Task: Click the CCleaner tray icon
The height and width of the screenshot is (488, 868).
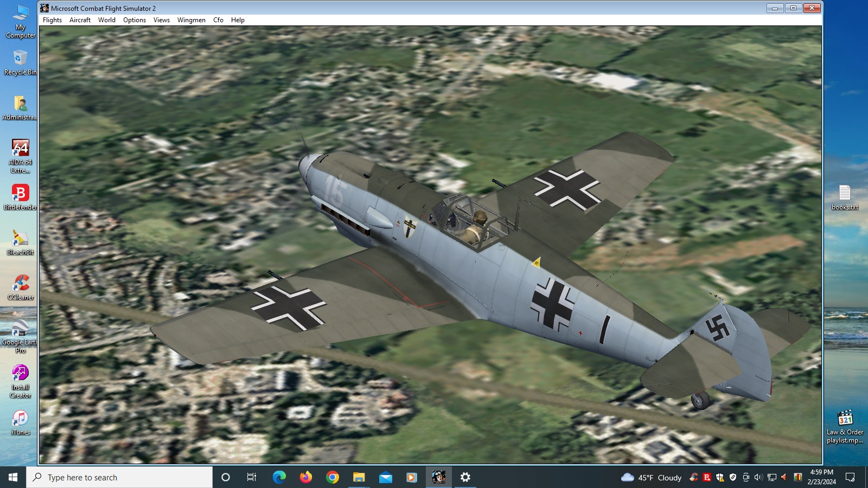Action: pyautogui.click(x=694, y=477)
